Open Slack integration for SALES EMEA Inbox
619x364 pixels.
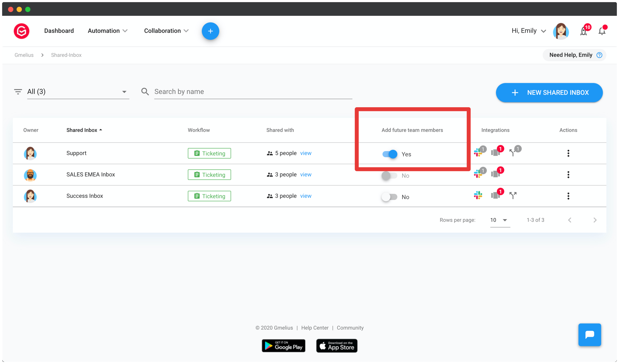coord(478,174)
